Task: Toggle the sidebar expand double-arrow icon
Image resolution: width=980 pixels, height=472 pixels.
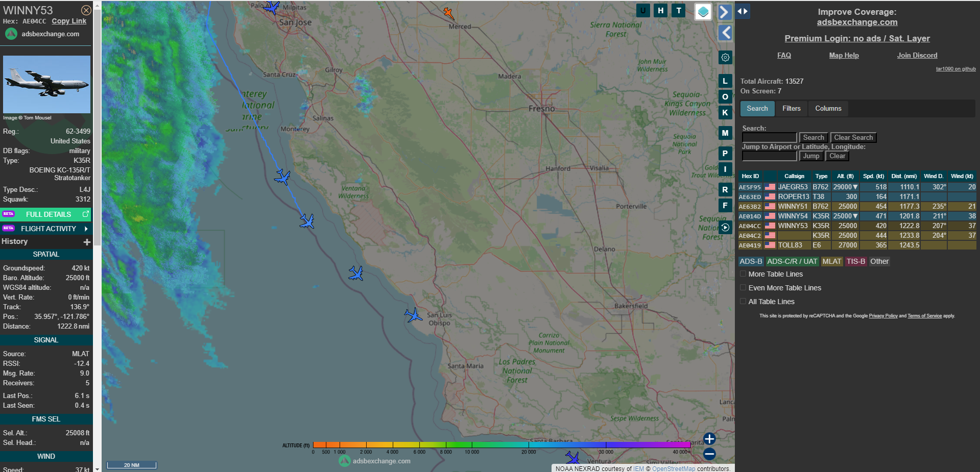Action: 743,11
